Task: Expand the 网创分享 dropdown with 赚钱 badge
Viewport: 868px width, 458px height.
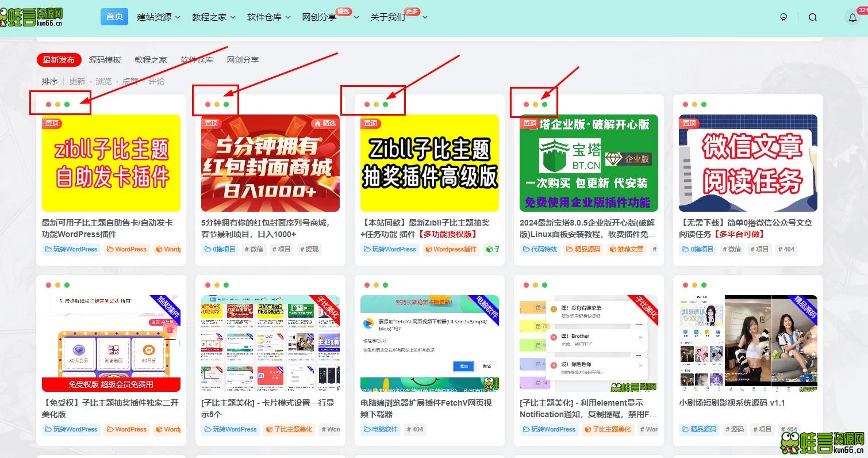Action: [331, 17]
